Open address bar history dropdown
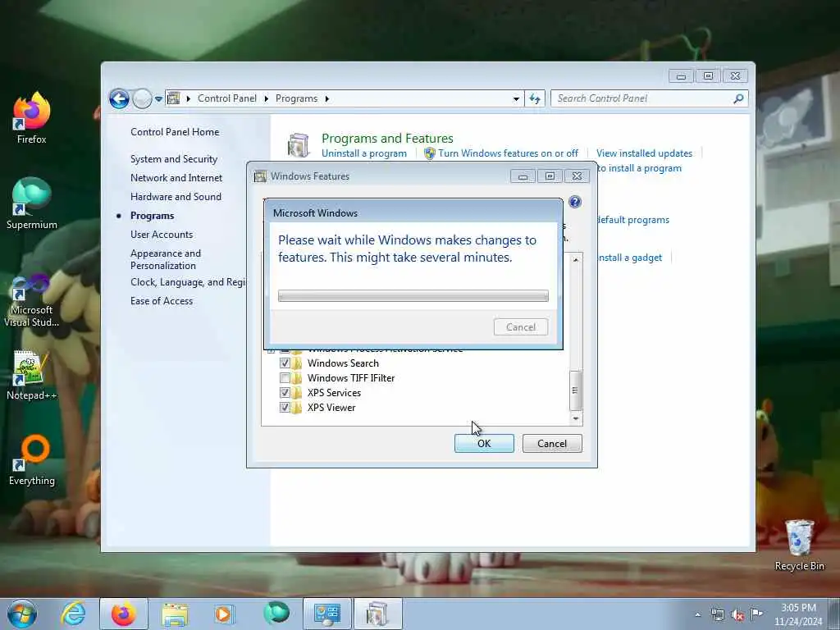The image size is (840, 630). (x=516, y=98)
